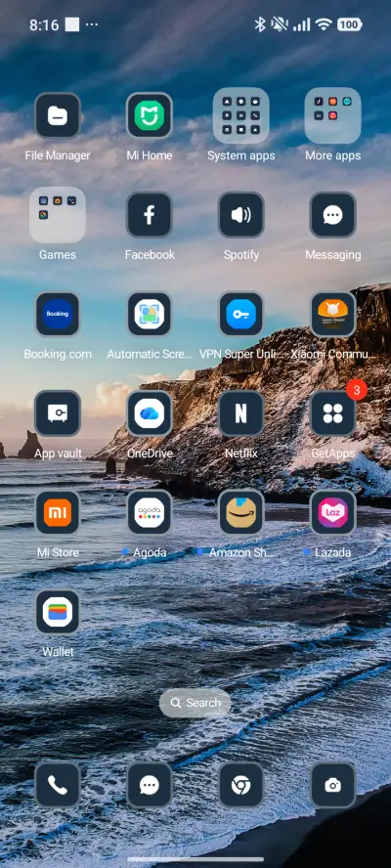Viewport: 391px width, 868px height.
Task: Open the Xiaomi Community app
Action: coord(333,314)
